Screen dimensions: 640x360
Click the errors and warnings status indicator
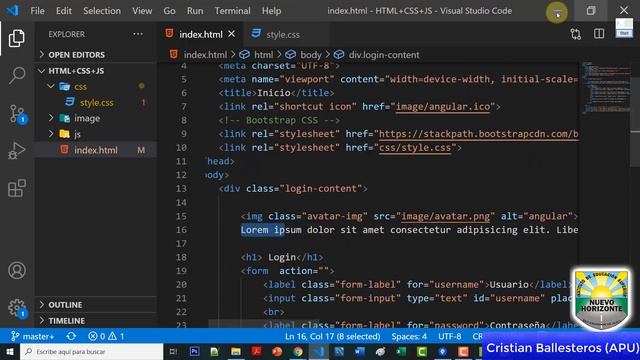(x=106, y=336)
